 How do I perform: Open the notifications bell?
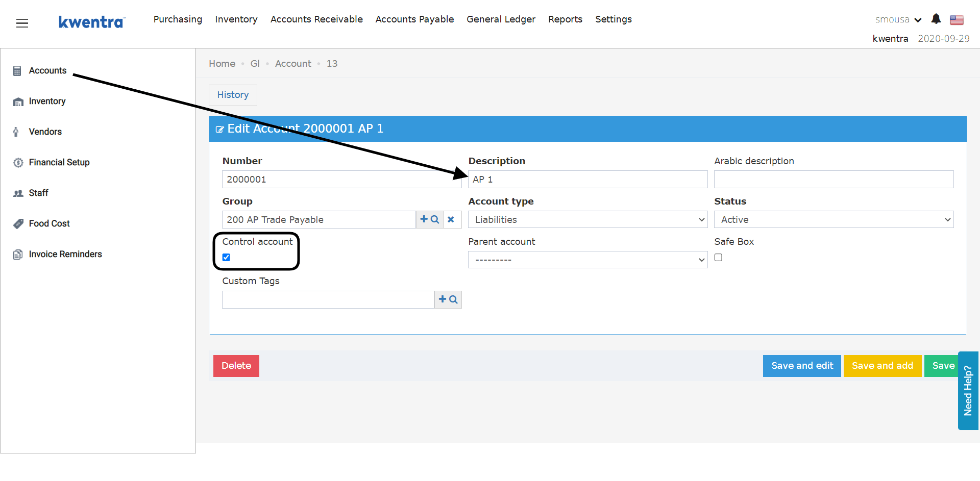936,19
